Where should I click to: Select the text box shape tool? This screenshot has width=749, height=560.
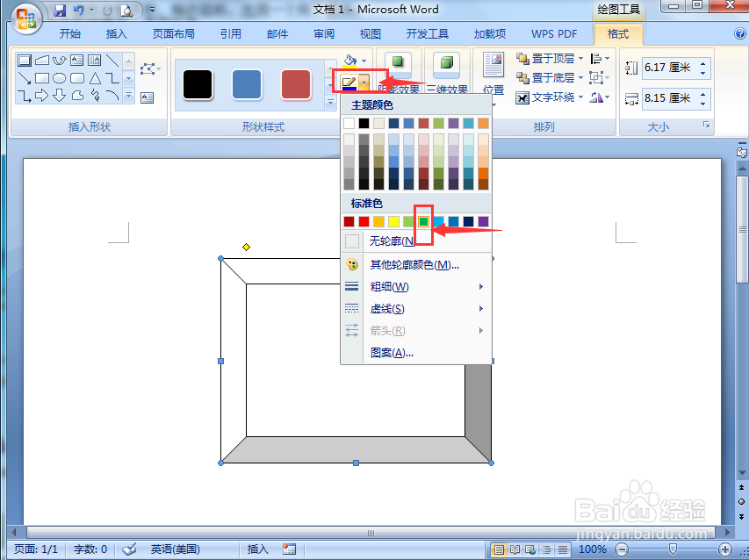(76, 61)
